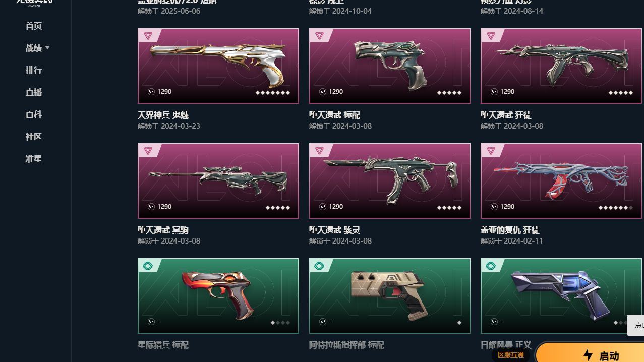Open the 准星 sidebar item

point(34,159)
